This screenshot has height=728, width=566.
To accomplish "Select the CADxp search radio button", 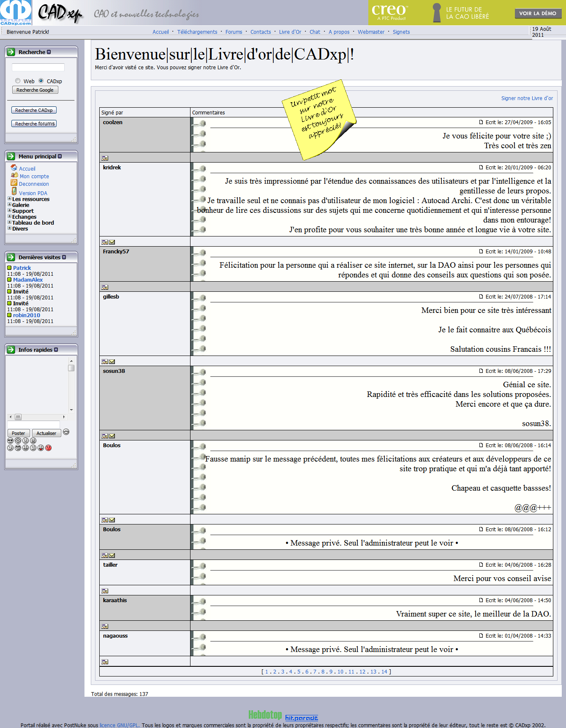I will (x=41, y=81).
